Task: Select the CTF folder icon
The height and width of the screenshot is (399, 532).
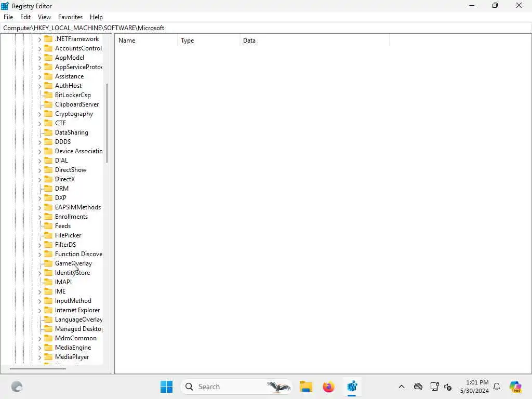Action: click(x=48, y=123)
